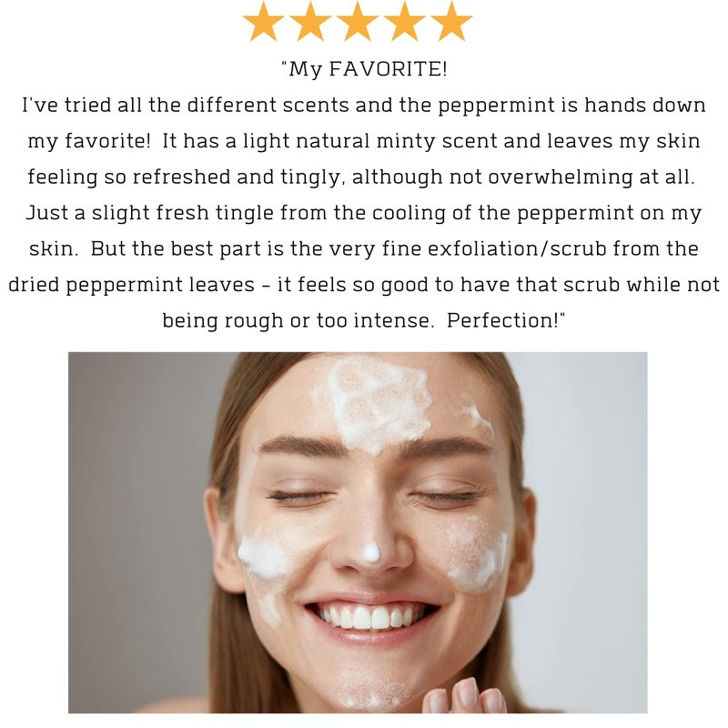The image size is (728, 728).
Task: Click the words "being rough or too intense"
Action: tap(297, 320)
